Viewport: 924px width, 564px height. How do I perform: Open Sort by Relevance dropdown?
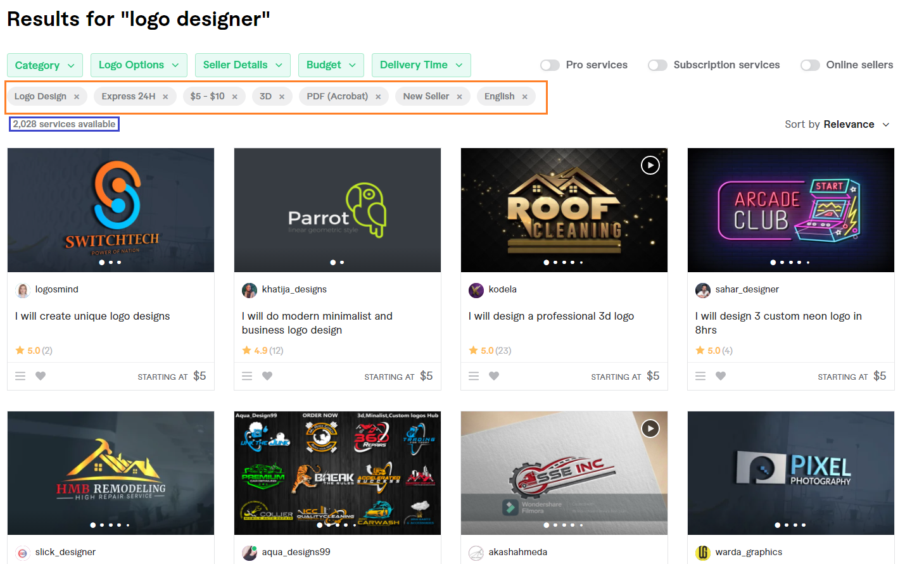pyautogui.click(x=837, y=125)
